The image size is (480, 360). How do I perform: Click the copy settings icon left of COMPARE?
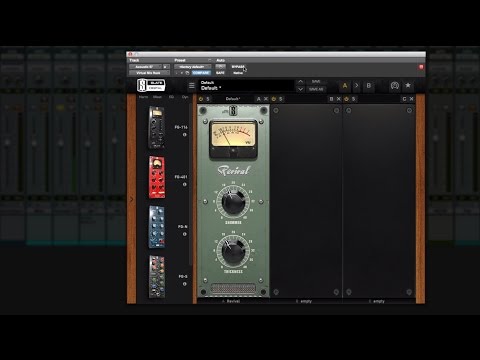tap(187, 73)
